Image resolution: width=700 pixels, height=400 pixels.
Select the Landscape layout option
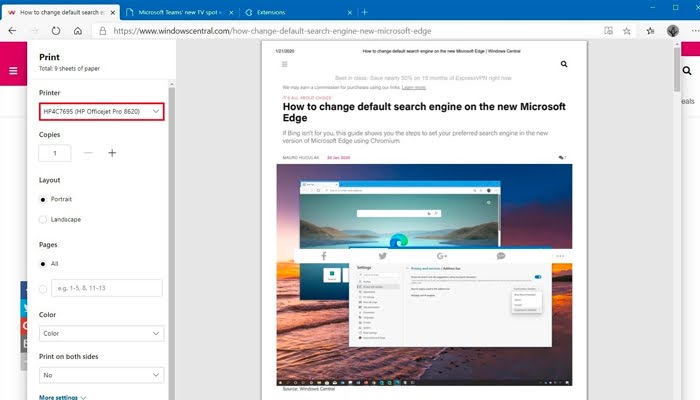43,219
